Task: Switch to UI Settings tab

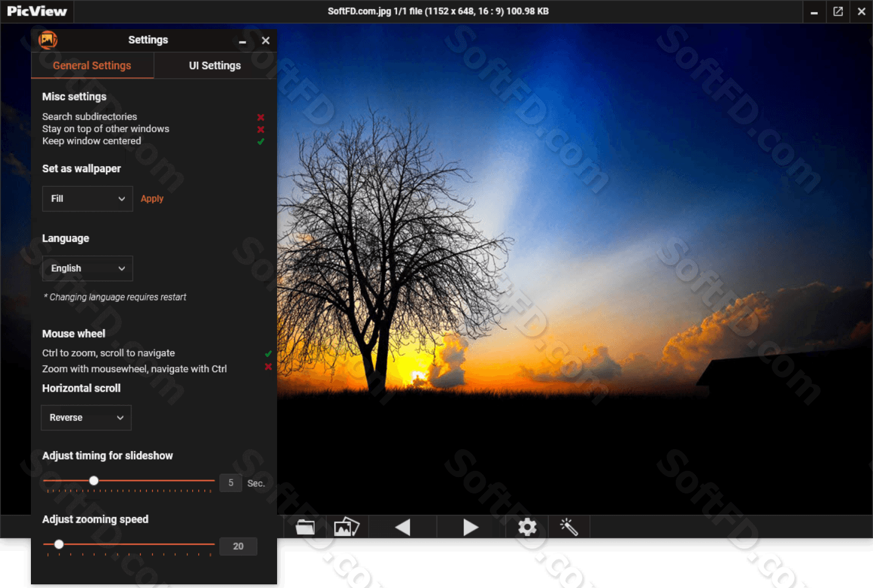Action: pyautogui.click(x=215, y=65)
